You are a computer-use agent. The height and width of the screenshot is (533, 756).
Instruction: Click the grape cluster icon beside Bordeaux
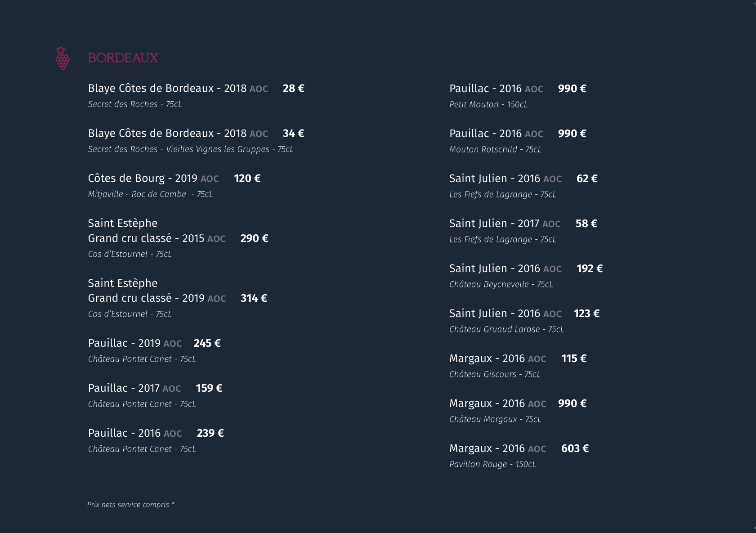63,58
